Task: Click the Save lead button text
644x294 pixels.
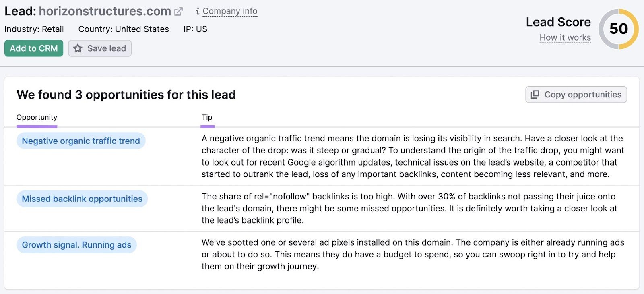Action: point(107,48)
